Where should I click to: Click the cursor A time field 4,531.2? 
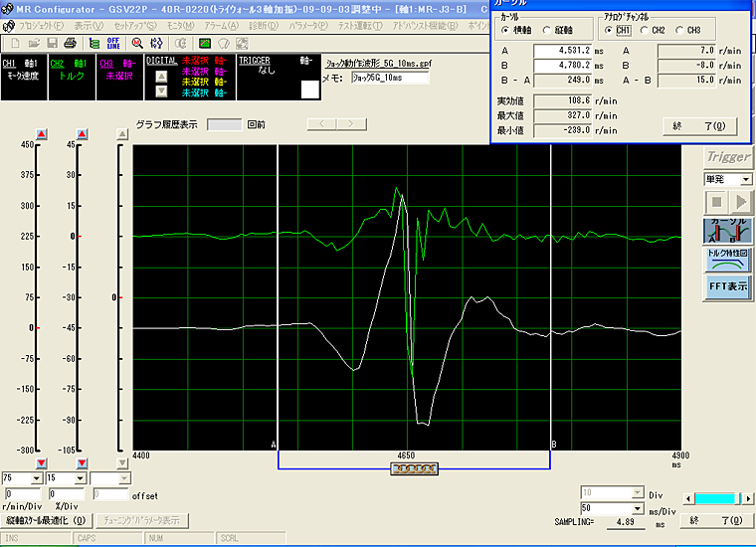point(562,51)
